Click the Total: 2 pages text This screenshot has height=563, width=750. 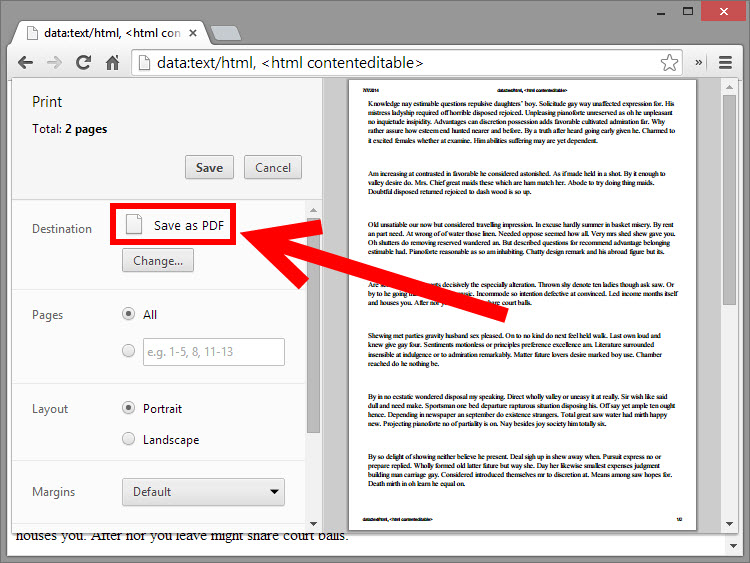coord(70,129)
